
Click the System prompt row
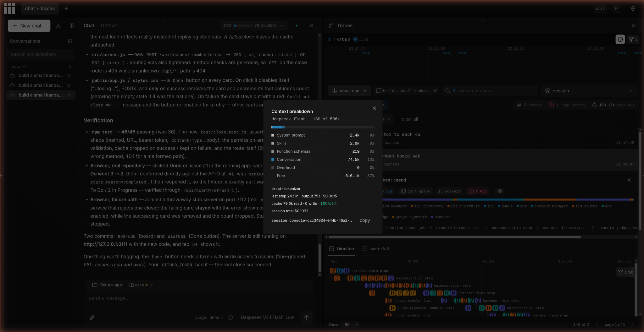[x=323, y=135]
